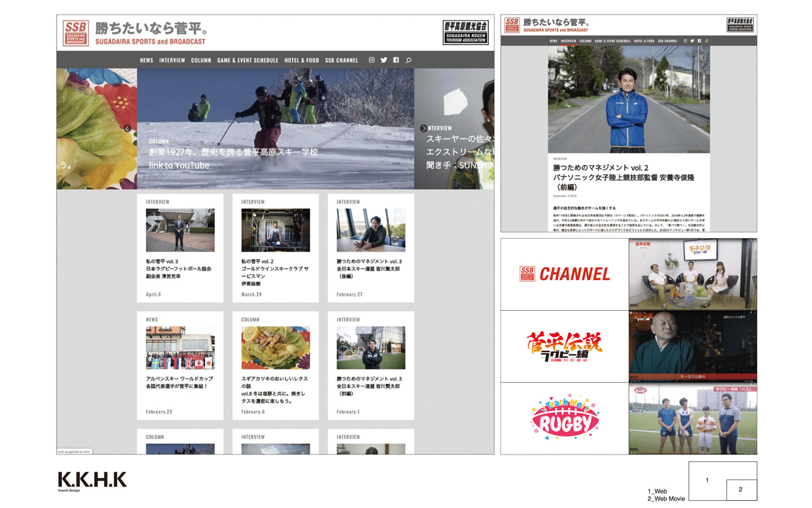Click 'February.6' date text
The image size is (812, 508).
click(253, 411)
